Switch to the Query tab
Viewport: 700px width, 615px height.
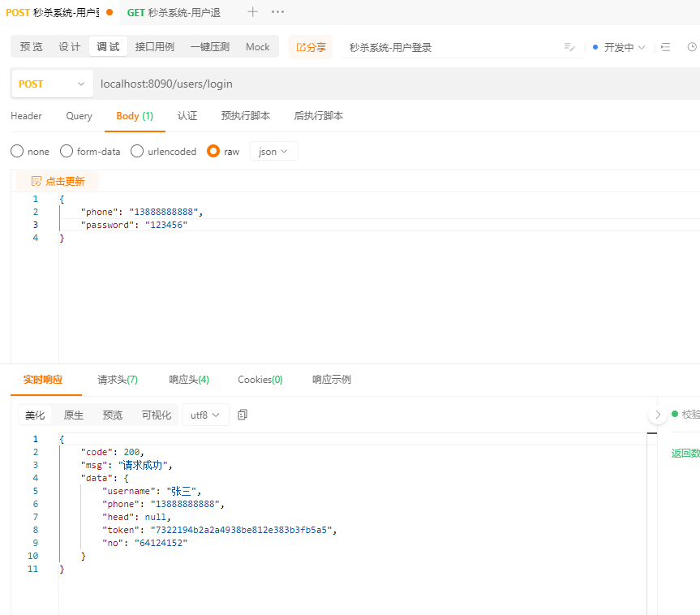click(x=79, y=116)
